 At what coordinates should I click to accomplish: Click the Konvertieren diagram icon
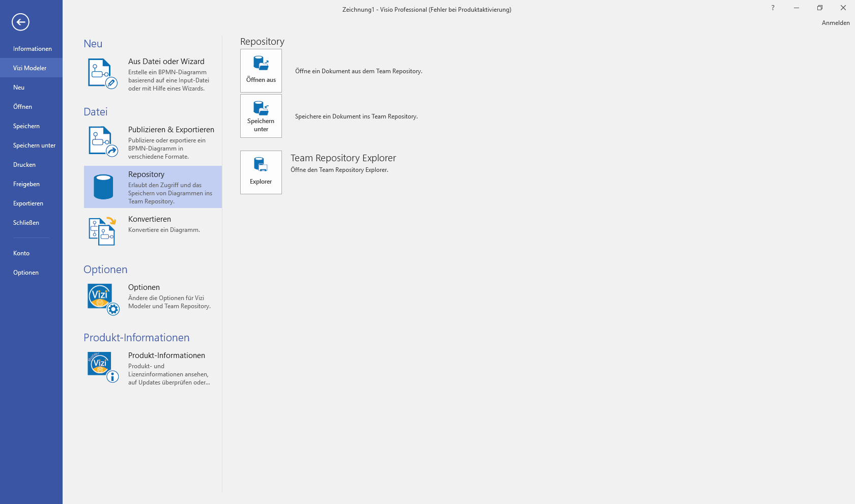[103, 231]
